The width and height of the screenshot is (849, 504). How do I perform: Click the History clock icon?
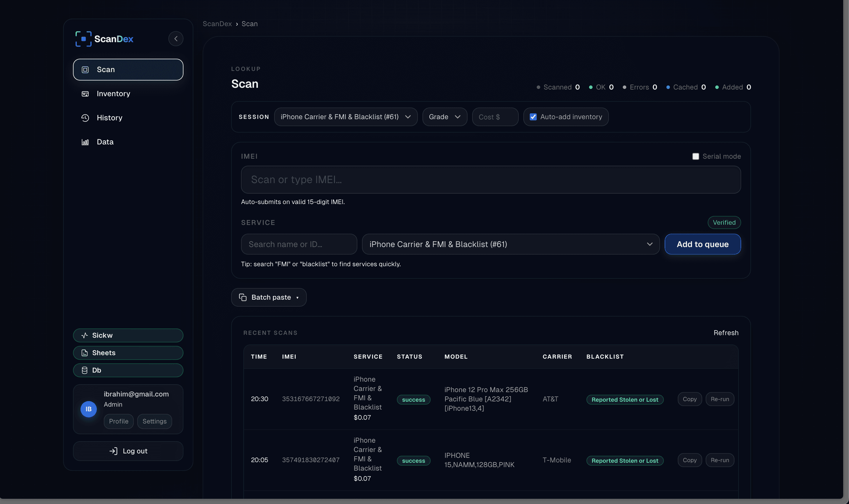[85, 118]
